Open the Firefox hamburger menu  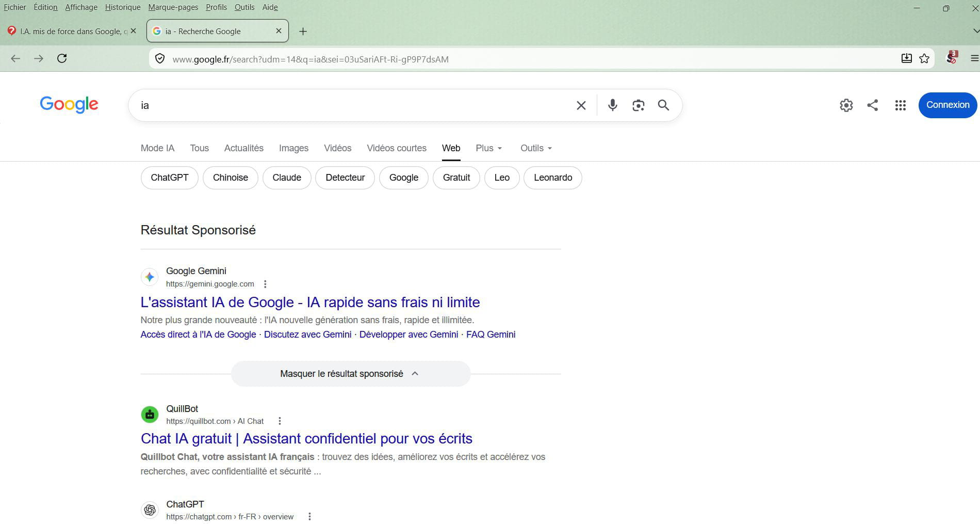click(974, 58)
